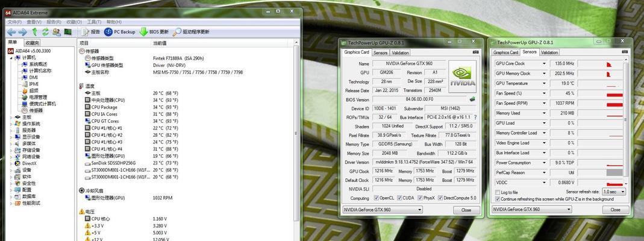This screenshot has height=241, width=644.
Task: Open the GPU Core Clock sensor dropdown
Action: point(544,64)
